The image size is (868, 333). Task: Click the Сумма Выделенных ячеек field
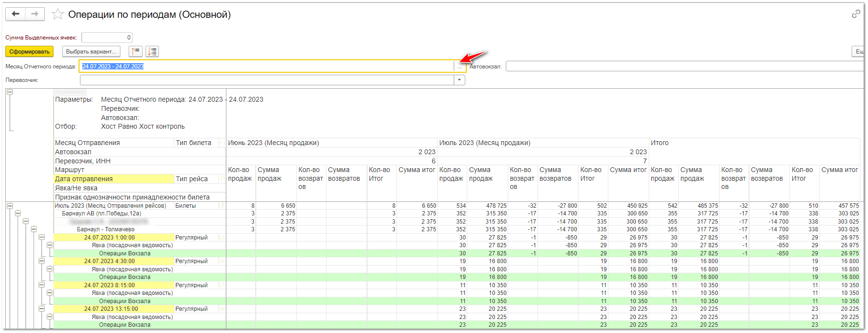(x=106, y=38)
